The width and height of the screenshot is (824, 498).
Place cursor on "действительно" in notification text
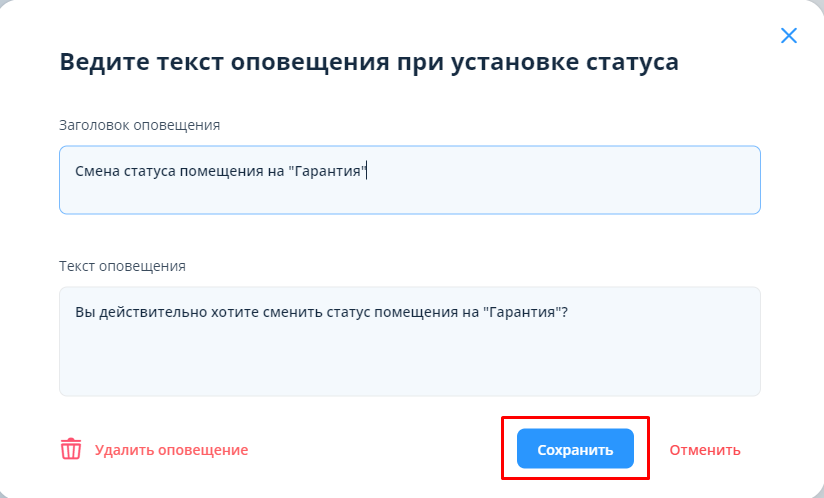click(x=146, y=312)
